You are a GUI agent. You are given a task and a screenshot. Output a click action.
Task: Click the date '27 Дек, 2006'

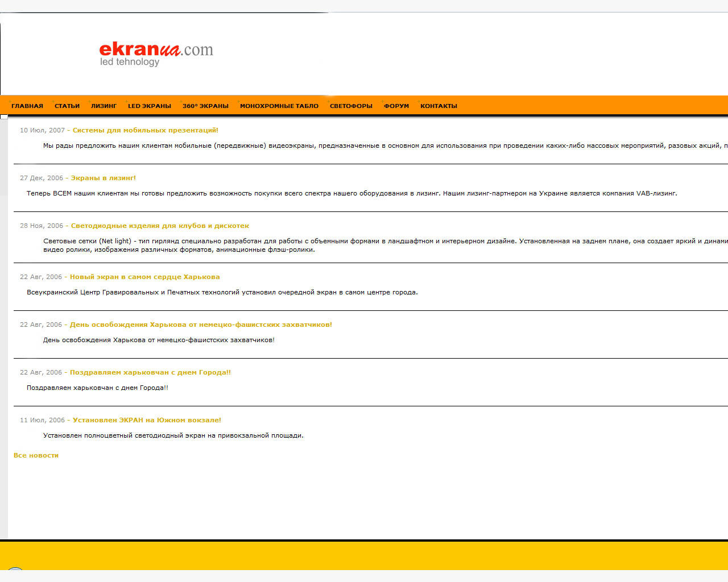42,178
